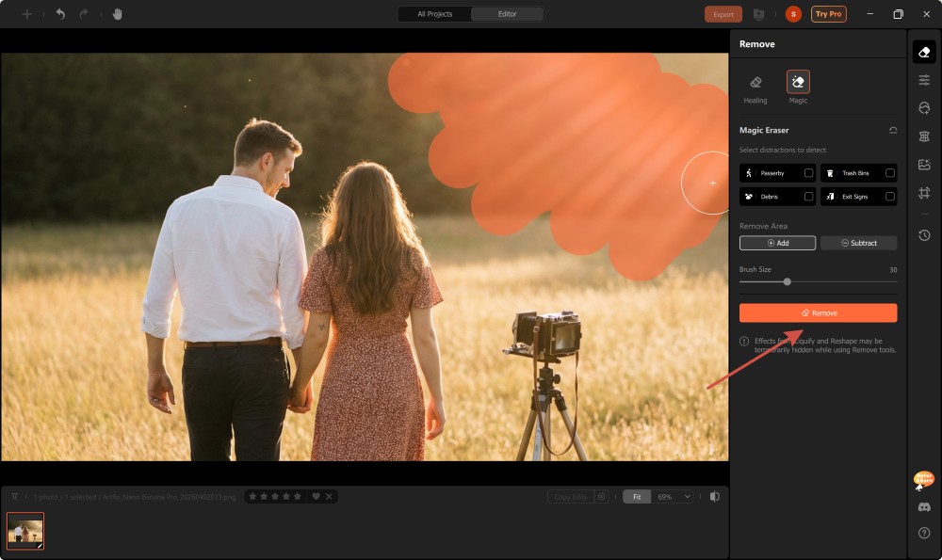
Task: Click the Undo arrow in top toolbar
Action: [x=60, y=14]
